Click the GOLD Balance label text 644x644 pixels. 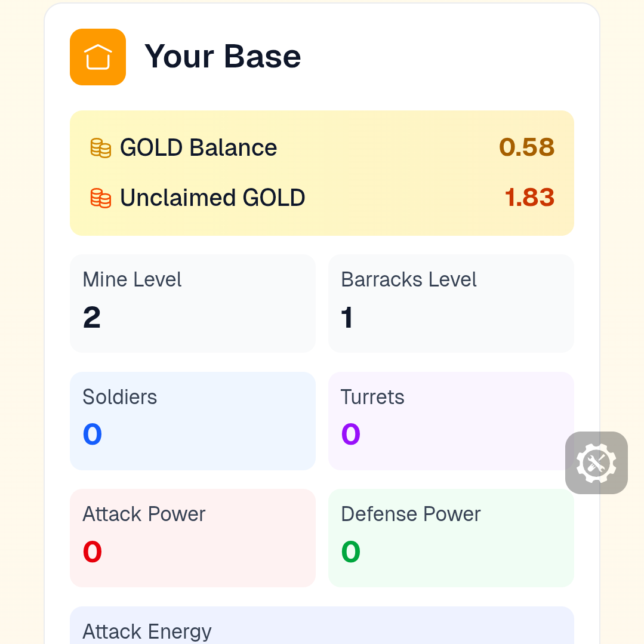198,148
